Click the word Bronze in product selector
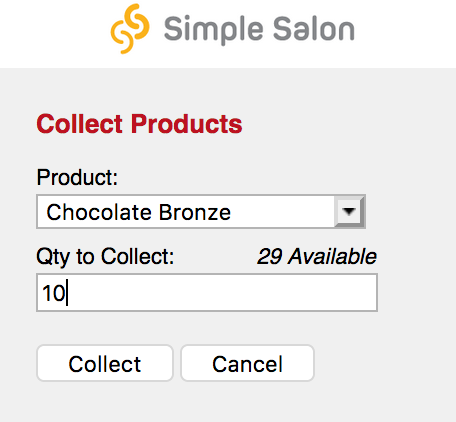The image size is (456, 422). tap(195, 212)
